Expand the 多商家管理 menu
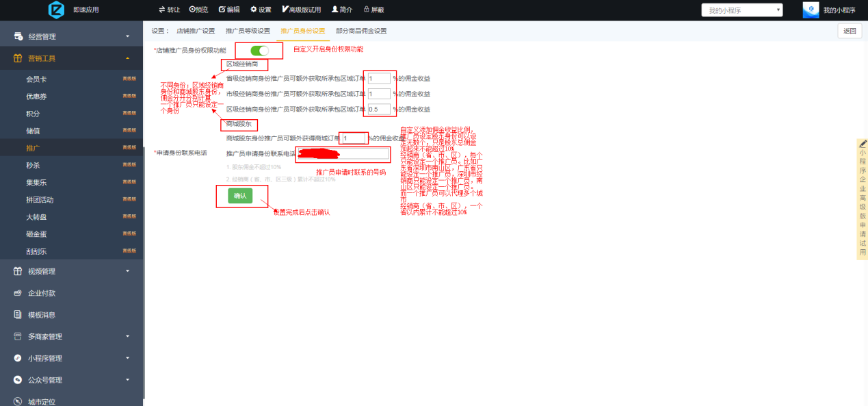Viewport: 868px width, 406px height. pyautogui.click(x=71, y=336)
